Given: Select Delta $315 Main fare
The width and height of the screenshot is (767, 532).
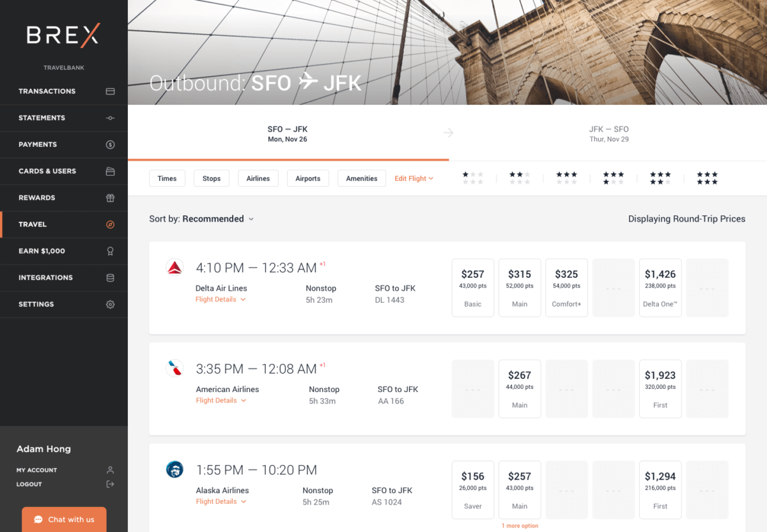Looking at the screenshot, I should 520,288.
